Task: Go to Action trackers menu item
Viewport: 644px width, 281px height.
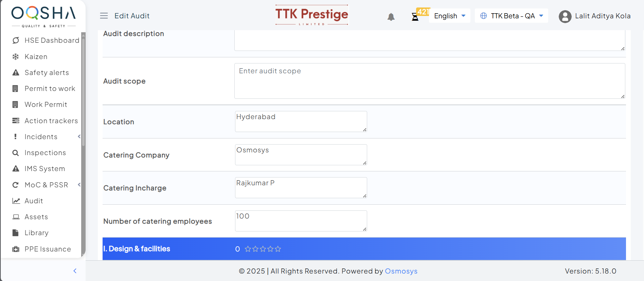Action: [51, 121]
